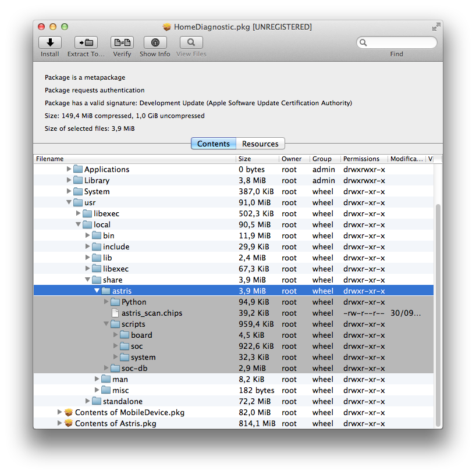The width and height of the screenshot is (476, 475).
Task: Click the package icon for MobileDevice.pkg
Action: (x=69, y=412)
